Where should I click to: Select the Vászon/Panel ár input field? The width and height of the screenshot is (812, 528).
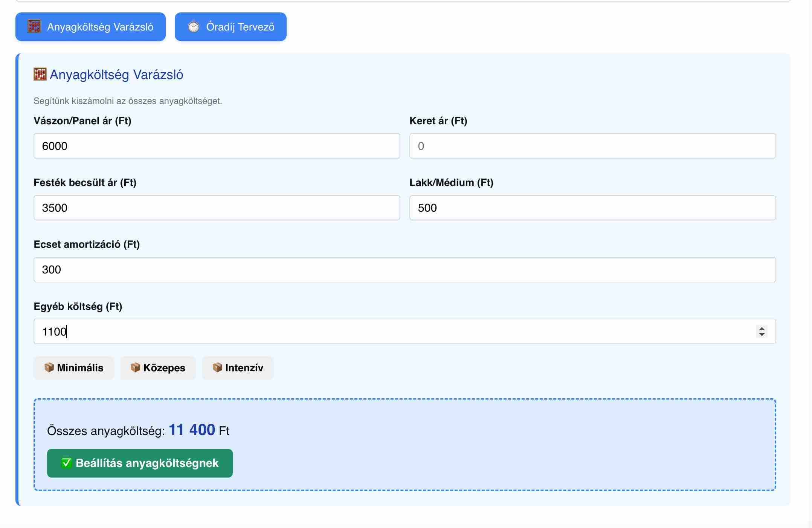tap(217, 146)
